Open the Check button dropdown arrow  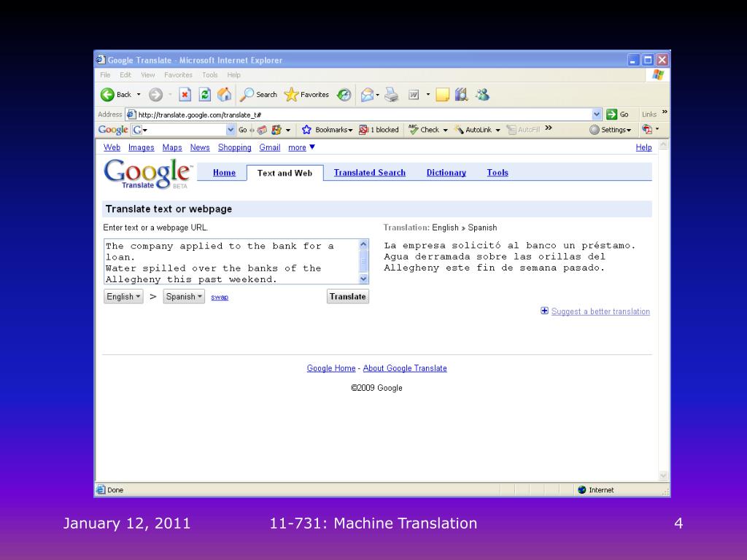446,130
